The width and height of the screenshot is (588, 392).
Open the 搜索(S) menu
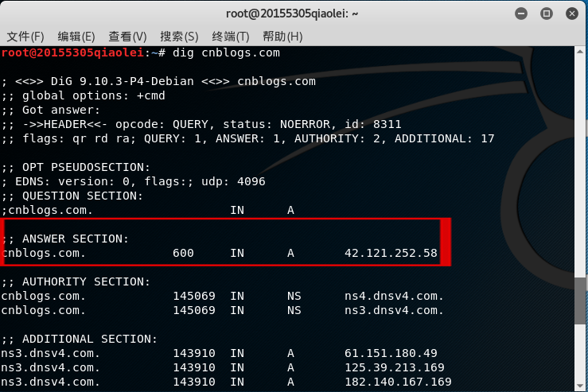179,37
